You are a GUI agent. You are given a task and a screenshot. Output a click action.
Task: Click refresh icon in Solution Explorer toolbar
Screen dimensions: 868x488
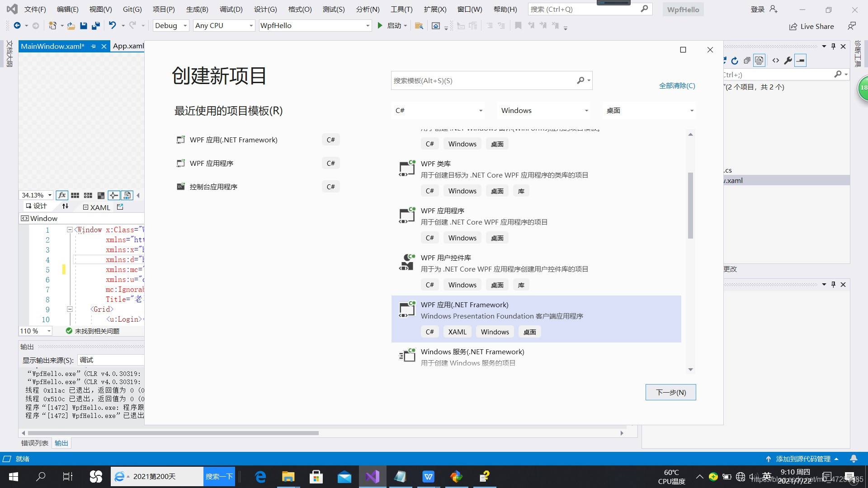point(735,61)
